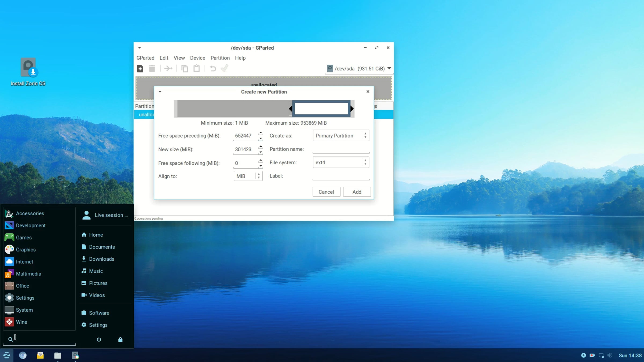
Task: Increase Free space preceding value
Action: coord(261,133)
